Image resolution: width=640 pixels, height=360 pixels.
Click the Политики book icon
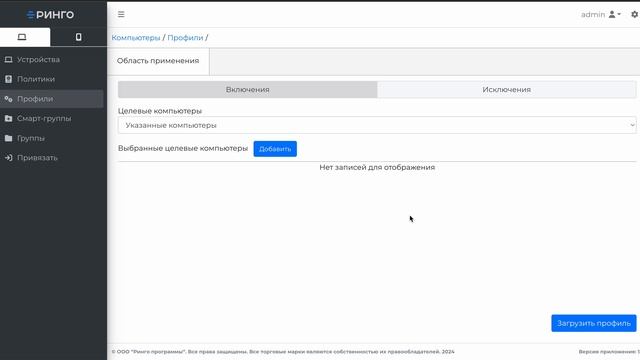(8, 79)
